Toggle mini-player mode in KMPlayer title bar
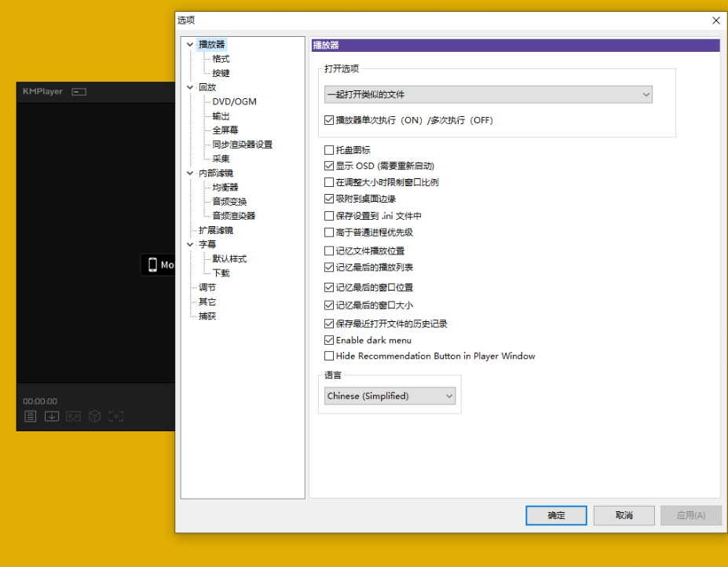Viewport: 728px width, 567px height. [x=79, y=91]
